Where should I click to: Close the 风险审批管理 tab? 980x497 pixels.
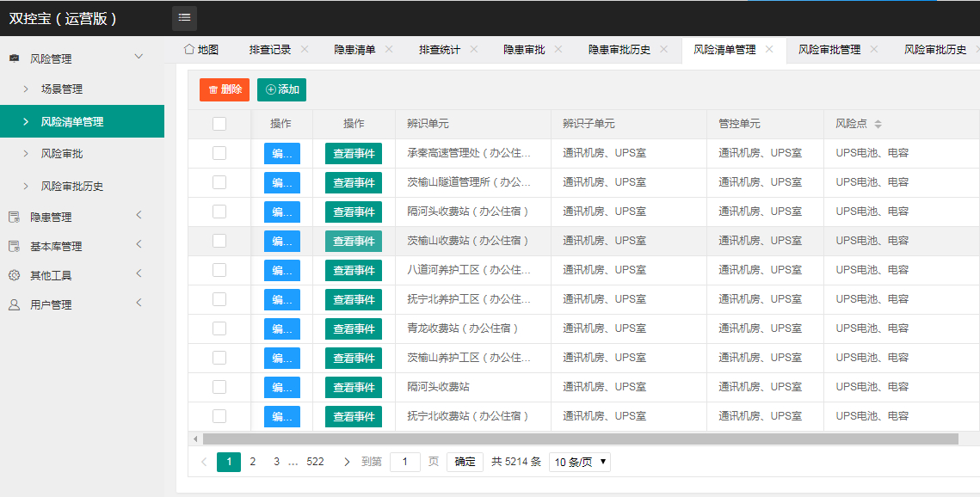[x=874, y=49]
